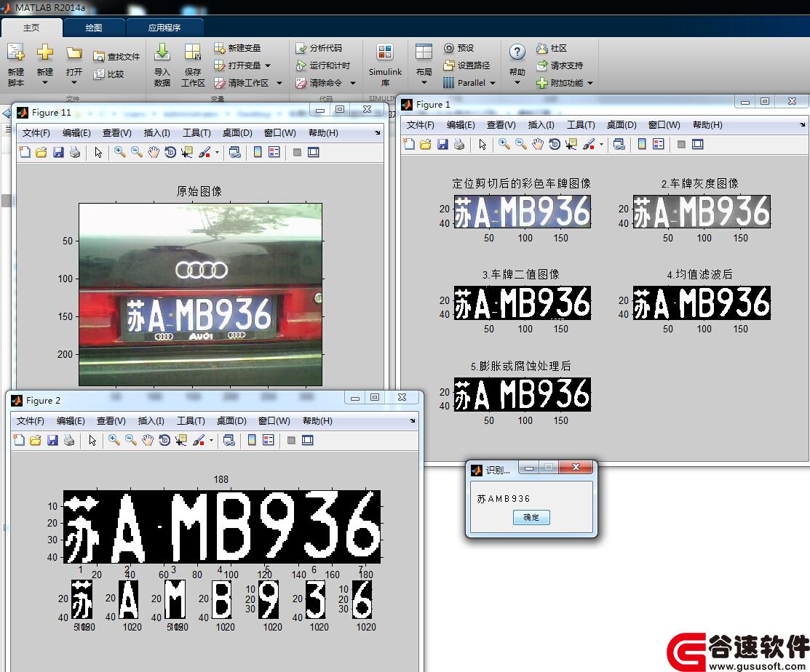Viewport: 810px width, 672px height.
Task: Click Run and Time (运行和计时) button
Action: click(323, 65)
